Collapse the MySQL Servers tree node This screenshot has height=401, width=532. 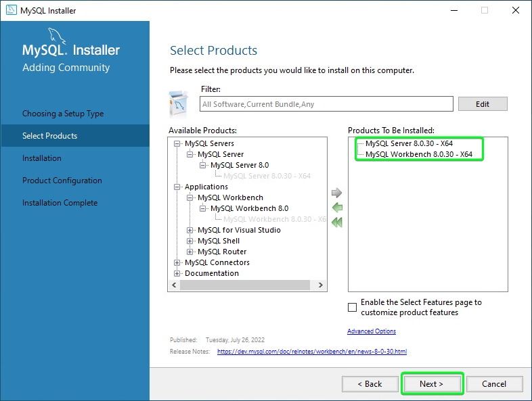pyautogui.click(x=177, y=144)
